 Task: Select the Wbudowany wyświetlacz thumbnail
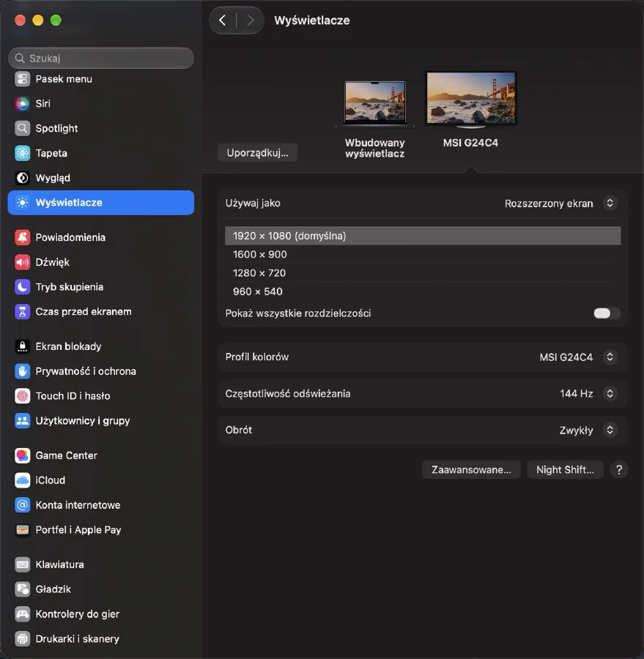(x=375, y=105)
